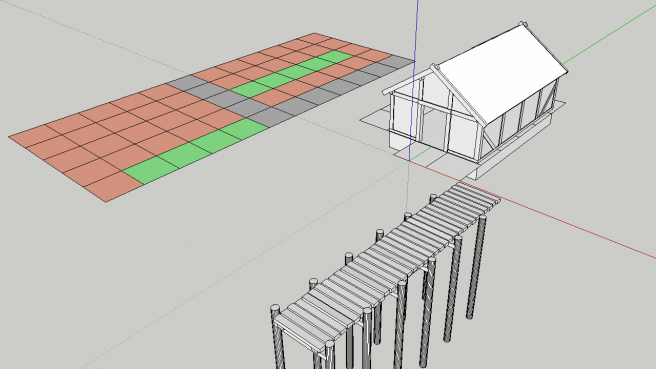Click the nearest front-left bridge post
The image size is (656, 369).
[278, 339]
